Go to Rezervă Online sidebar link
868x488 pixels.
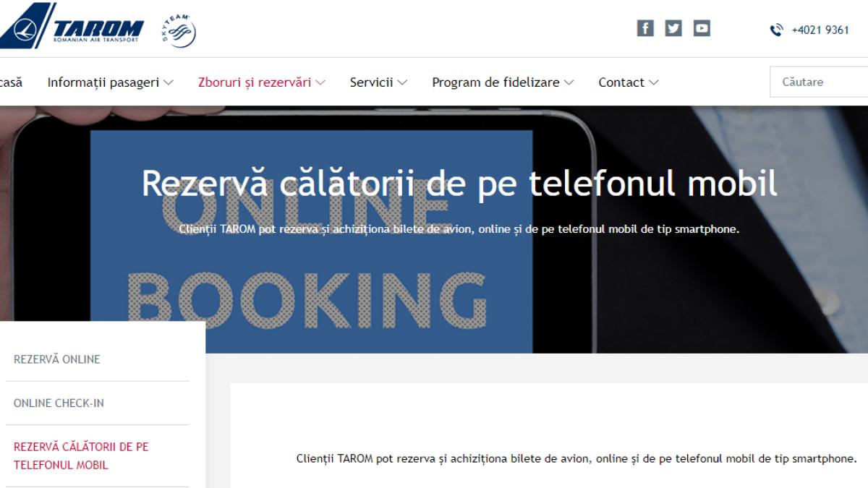point(57,359)
